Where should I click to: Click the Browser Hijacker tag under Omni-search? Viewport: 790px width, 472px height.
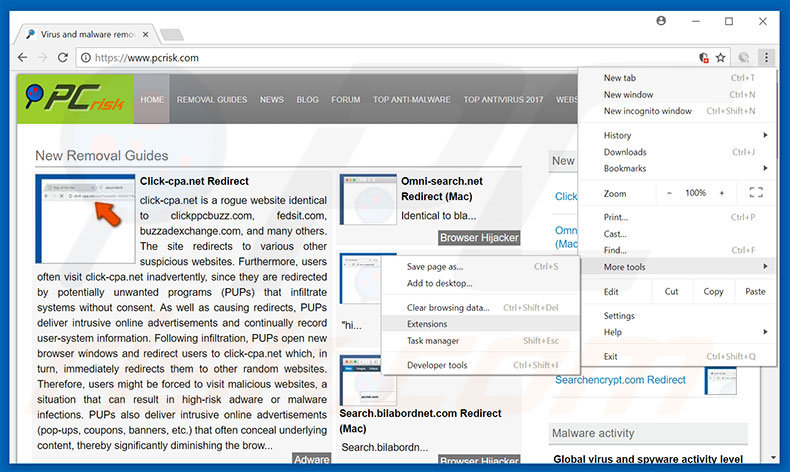coord(479,238)
